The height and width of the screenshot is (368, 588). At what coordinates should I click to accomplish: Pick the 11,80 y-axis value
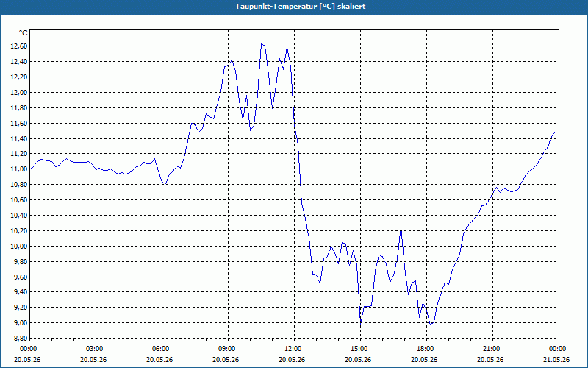[20, 107]
